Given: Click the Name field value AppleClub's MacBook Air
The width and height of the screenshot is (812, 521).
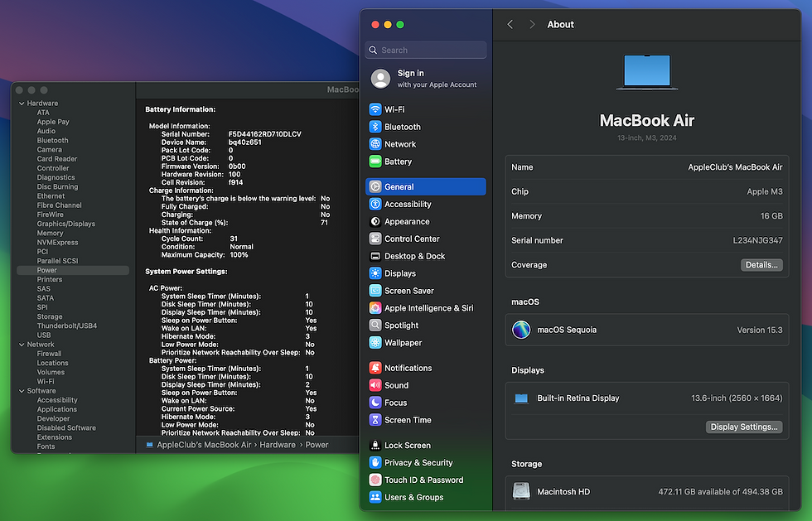Looking at the screenshot, I should pos(735,167).
